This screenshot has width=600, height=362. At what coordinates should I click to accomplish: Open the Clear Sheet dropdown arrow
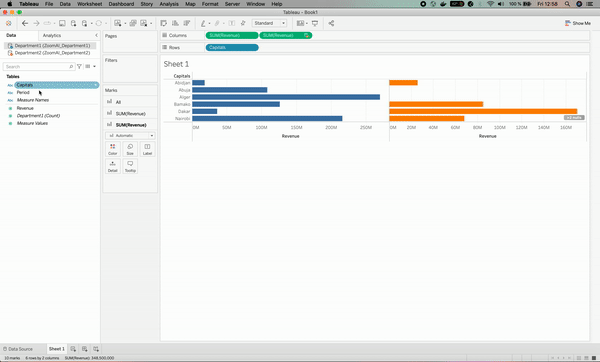pyautogui.click(x=151, y=23)
